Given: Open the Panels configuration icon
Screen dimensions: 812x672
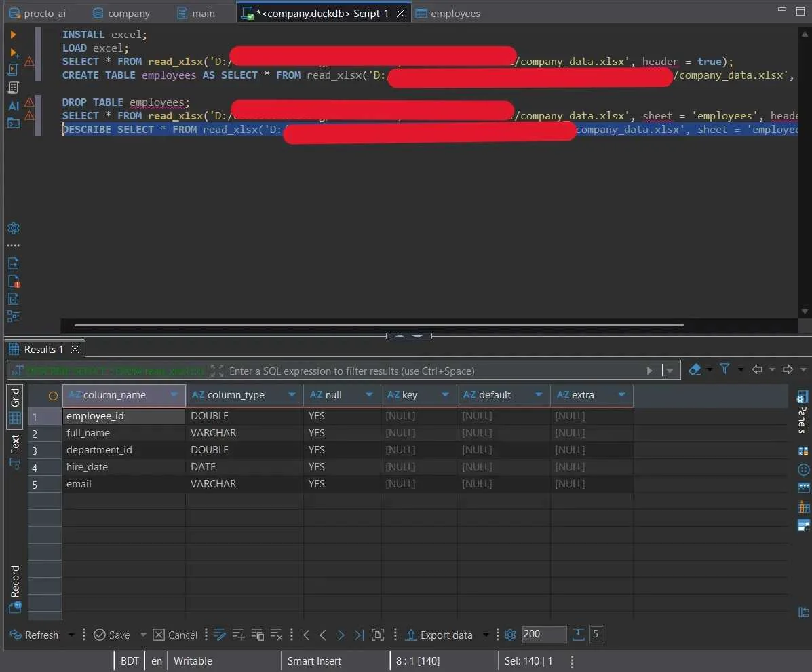Looking at the screenshot, I should pos(802,397).
